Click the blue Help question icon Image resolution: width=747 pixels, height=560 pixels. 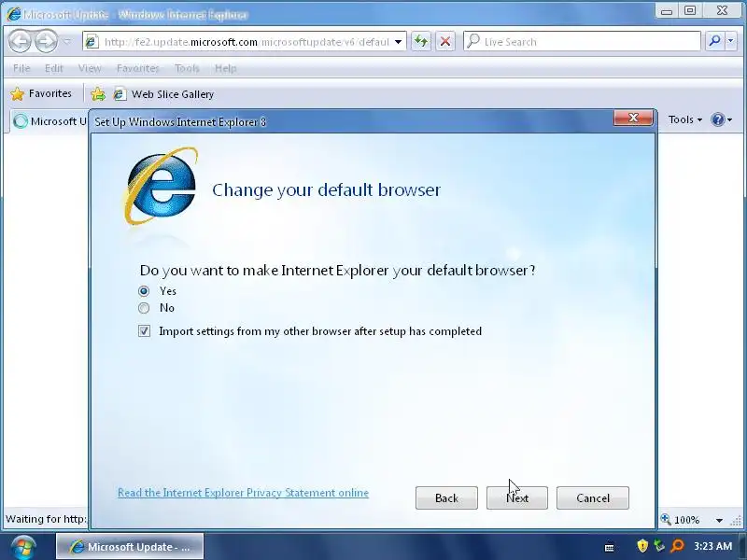pos(717,119)
